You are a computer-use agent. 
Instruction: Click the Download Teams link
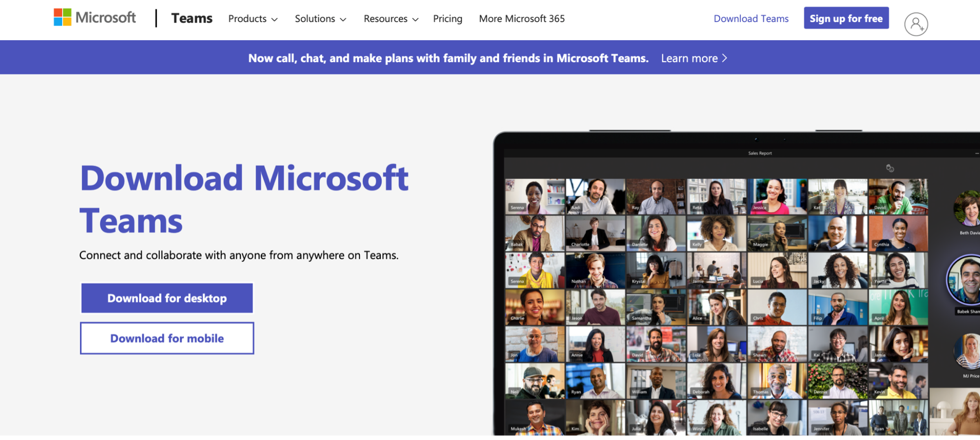pos(751,19)
